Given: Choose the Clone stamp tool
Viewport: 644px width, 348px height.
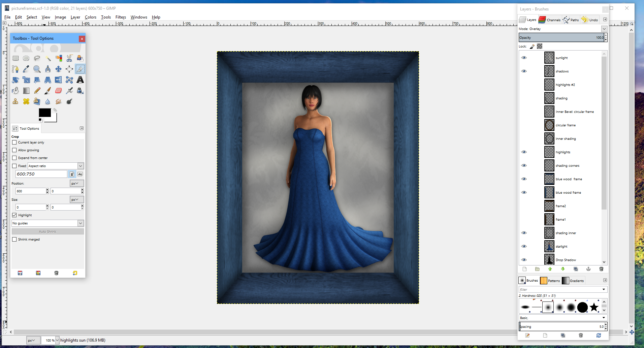Looking at the screenshot, I should coord(15,101).
